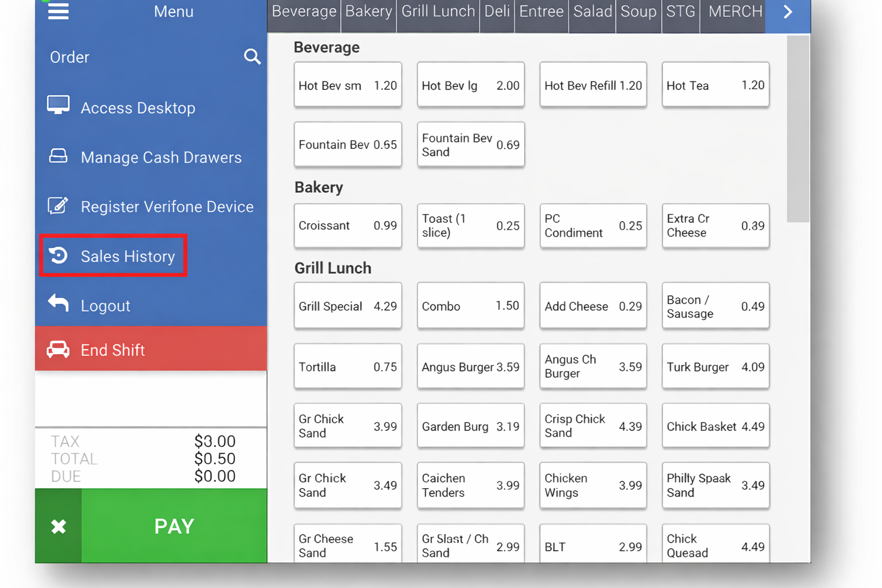This screenshot has width=882, height=588.
Task: Select the Access Desktop monitor icon
Action: pyautogui.click(x=57, y=105)
